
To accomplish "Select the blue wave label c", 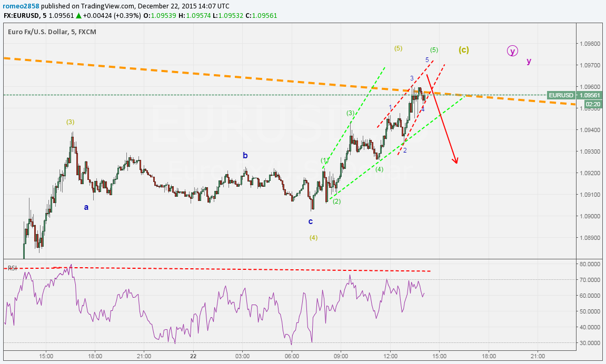I will 310,221.
